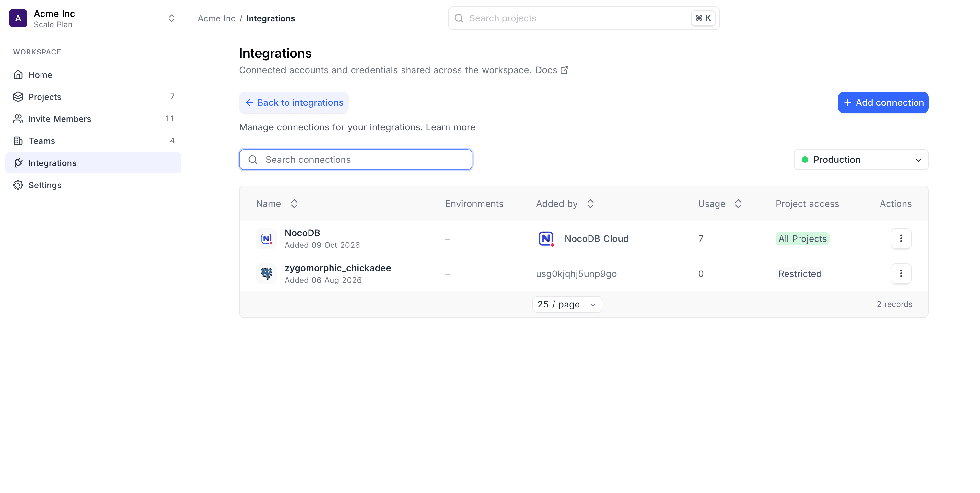This screenshot has width=980, height=493.
Task: Click the Home house icon
Action: (x=18, y=75)
